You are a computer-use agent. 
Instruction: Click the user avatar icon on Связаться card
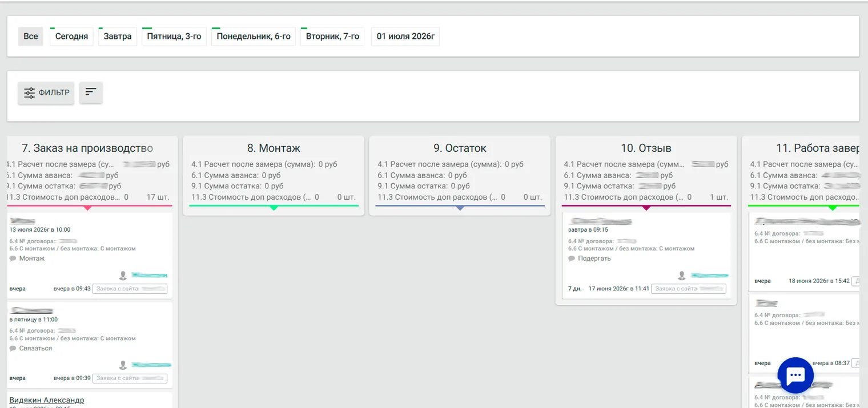coord(123,365)
